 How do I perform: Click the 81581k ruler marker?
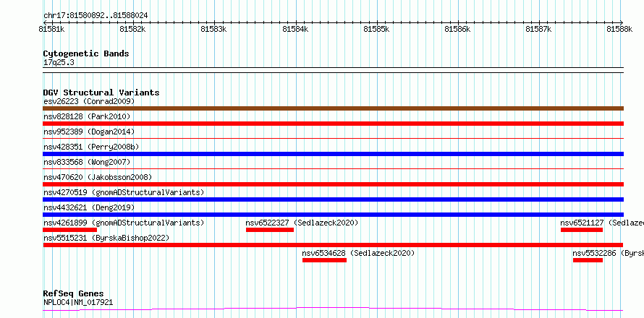coord(52,29)
